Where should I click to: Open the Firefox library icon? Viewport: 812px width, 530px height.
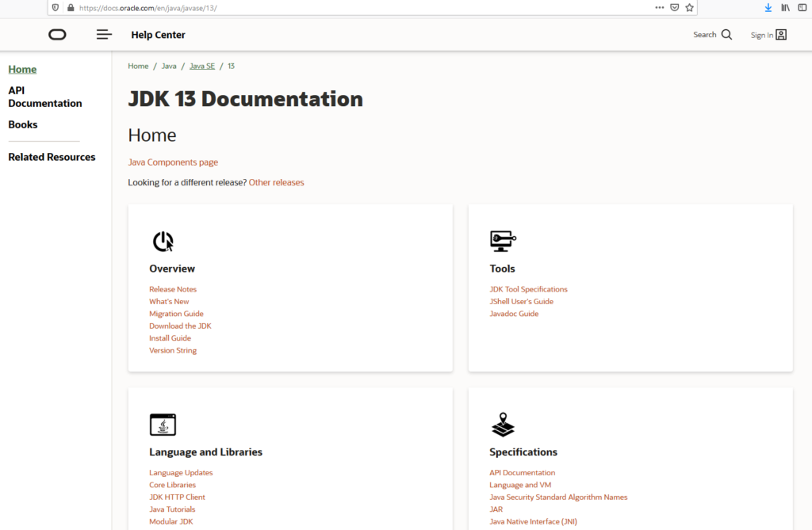[x=786, y=7]
